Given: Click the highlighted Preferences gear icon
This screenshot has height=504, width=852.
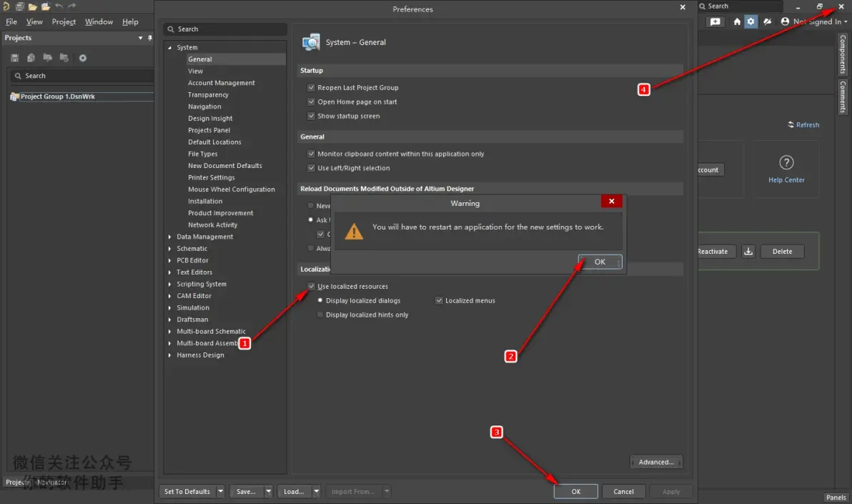Looking at the screenshot, I should coord(751,21).
